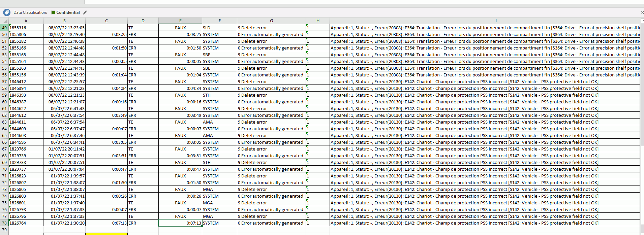This screenshot has height=235, width=644.
Task: Click the Confidential classification label
Action: [x=66, y=12]
